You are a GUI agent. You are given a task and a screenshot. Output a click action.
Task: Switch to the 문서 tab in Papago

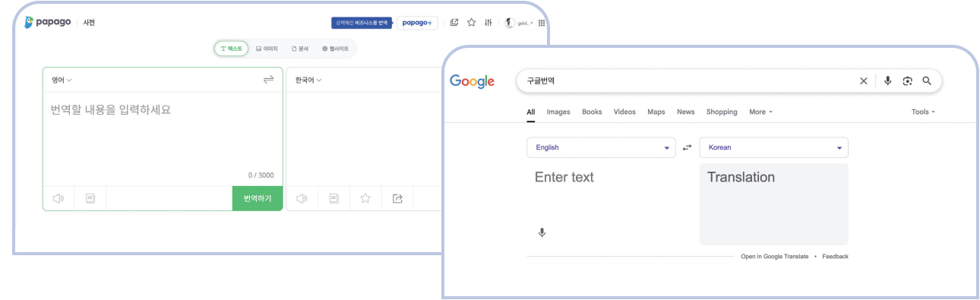click(300, 49)
